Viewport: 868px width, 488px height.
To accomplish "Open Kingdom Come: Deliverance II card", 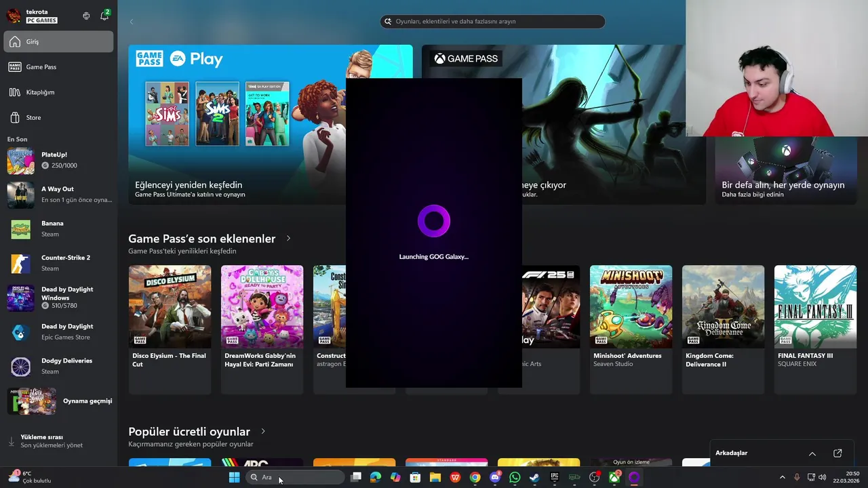I will [723, 329].
